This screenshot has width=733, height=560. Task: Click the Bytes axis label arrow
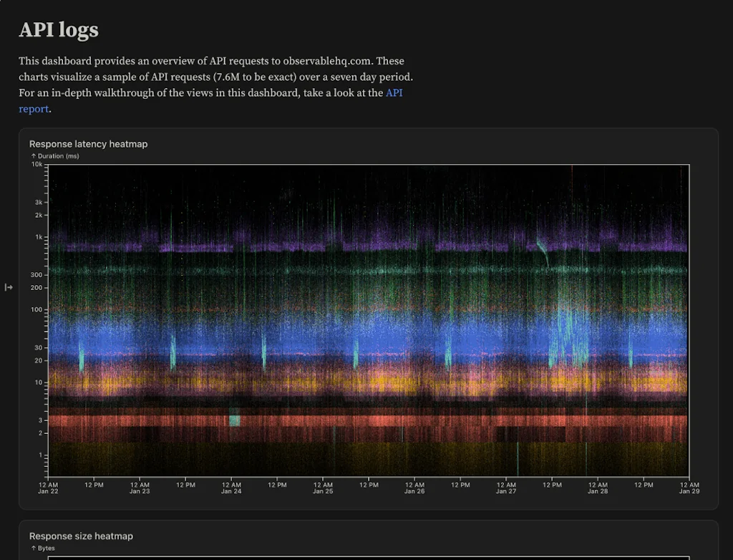pos(34,548)
